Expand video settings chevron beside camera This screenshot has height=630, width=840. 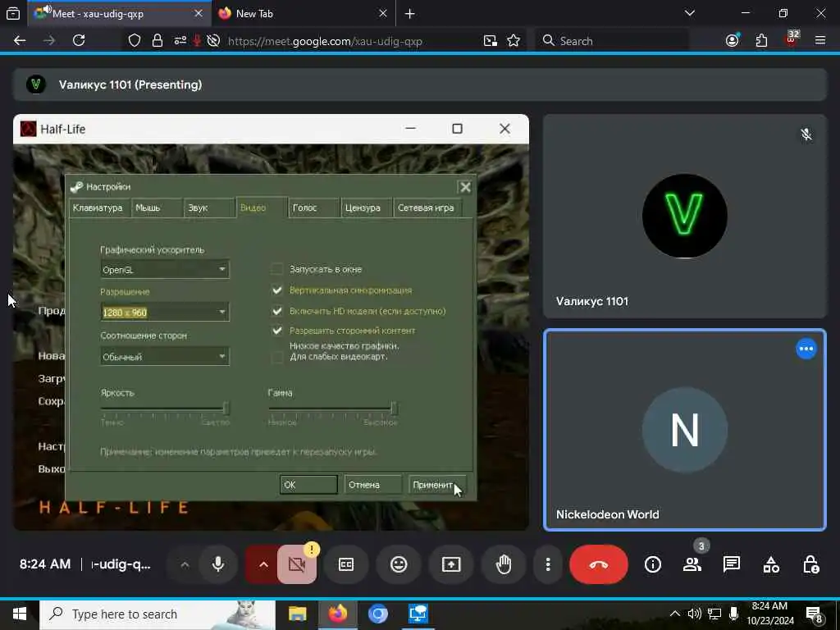click(x=263, y=564)
